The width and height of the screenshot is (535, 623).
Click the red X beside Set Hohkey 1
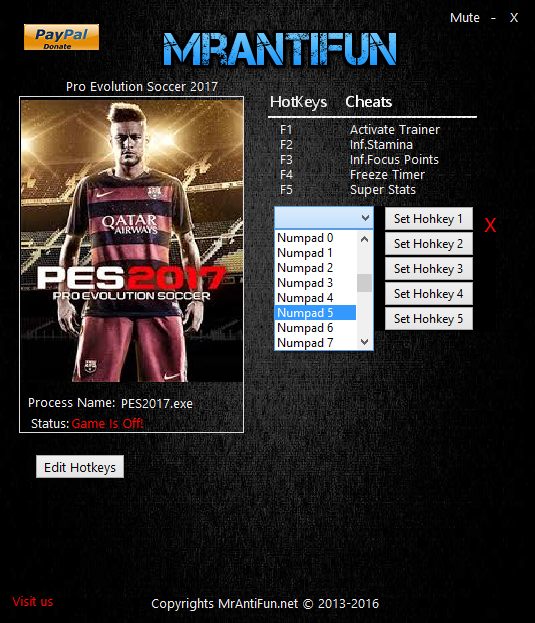(x=491, y=226)
